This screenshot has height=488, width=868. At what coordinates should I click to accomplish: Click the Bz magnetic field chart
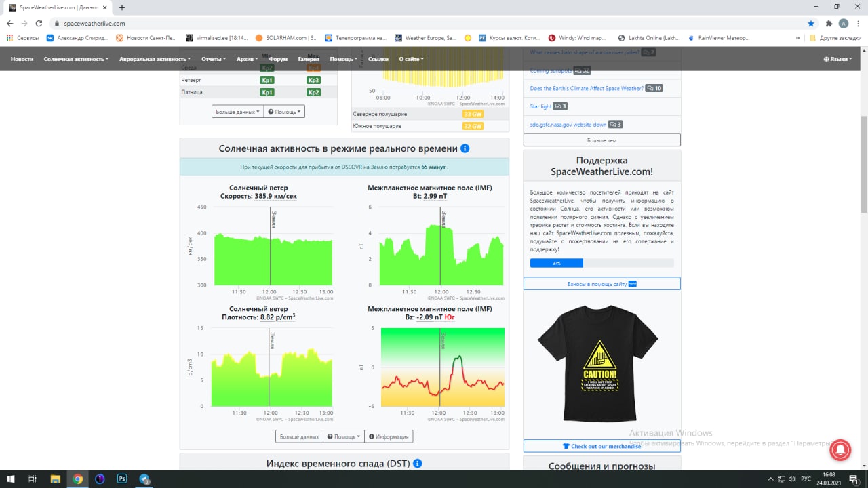442,368
